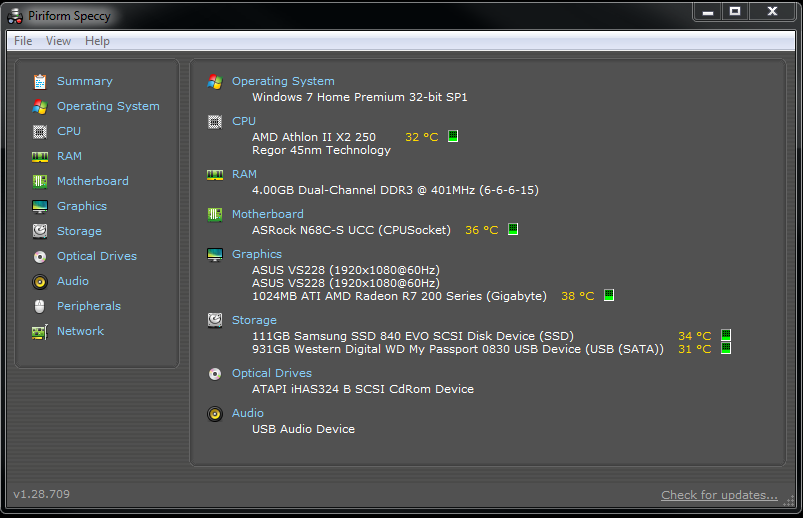This screenshot has height=518, width=803.
Task: Open Peripherals label in the sidebar
Action: pos(89,306)
